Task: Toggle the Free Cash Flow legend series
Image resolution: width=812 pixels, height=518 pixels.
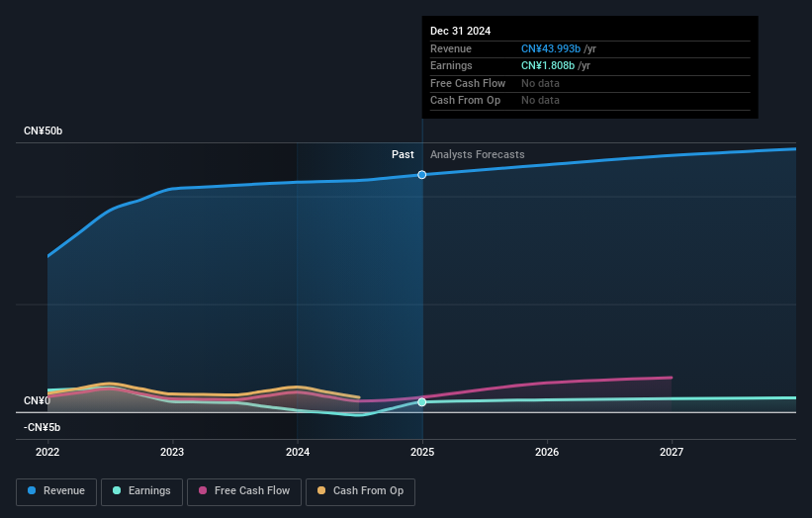Action: tap(244, 491)
